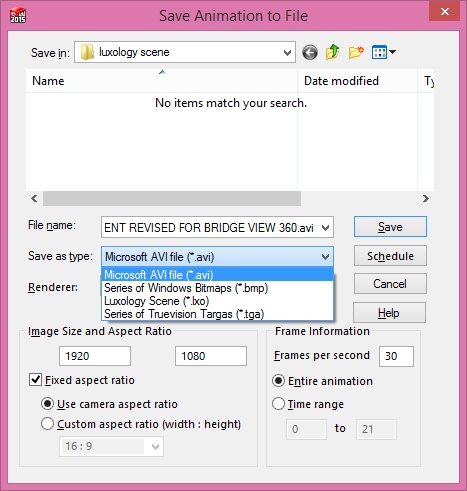Click the image height field 1080
467x491 pixels.
click(x=211, y=356)
